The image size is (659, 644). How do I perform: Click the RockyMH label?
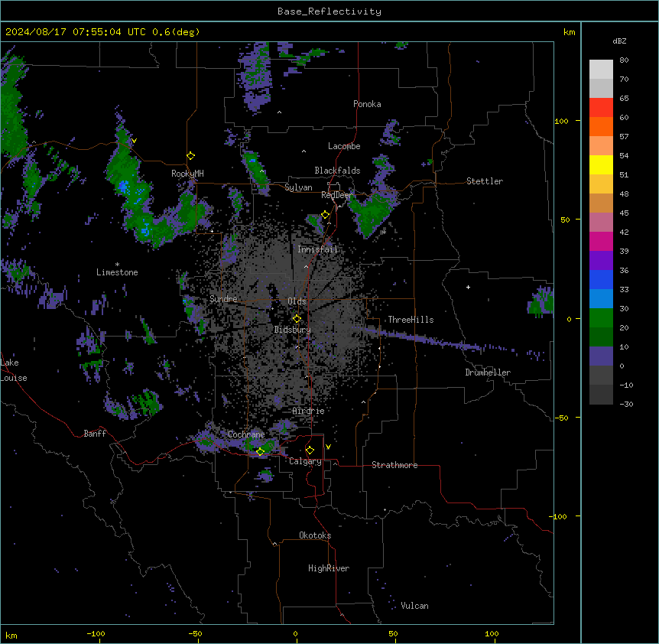[x=187, y=174]
